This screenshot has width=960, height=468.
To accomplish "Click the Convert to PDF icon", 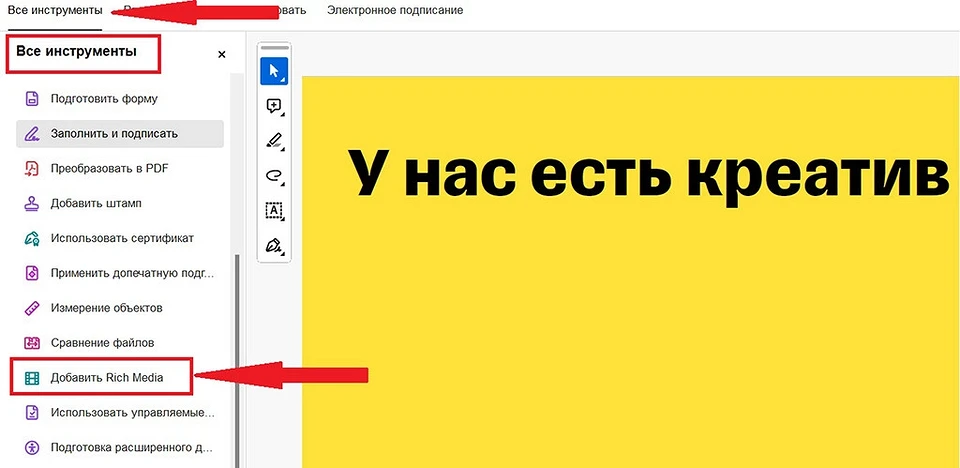I will pos(32,168).
